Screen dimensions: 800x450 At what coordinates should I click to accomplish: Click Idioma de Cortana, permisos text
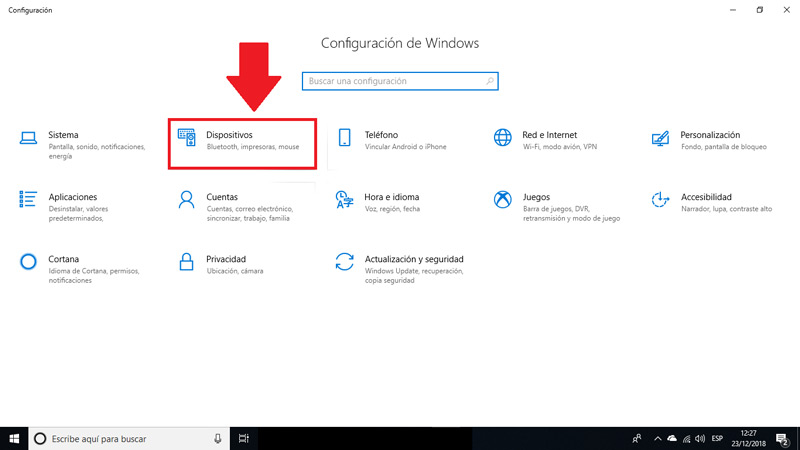(x=93, y=276)
